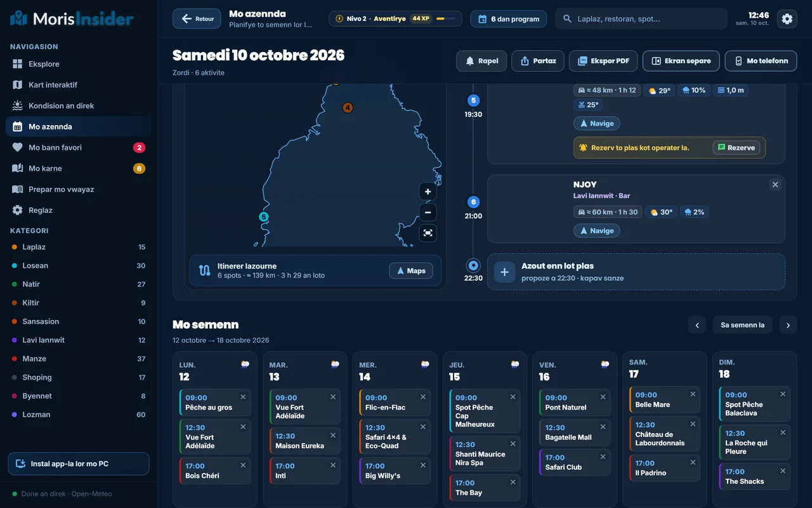Click the MorisInsider logo
This screenshot has width=812, height=508.
[72, 18]
